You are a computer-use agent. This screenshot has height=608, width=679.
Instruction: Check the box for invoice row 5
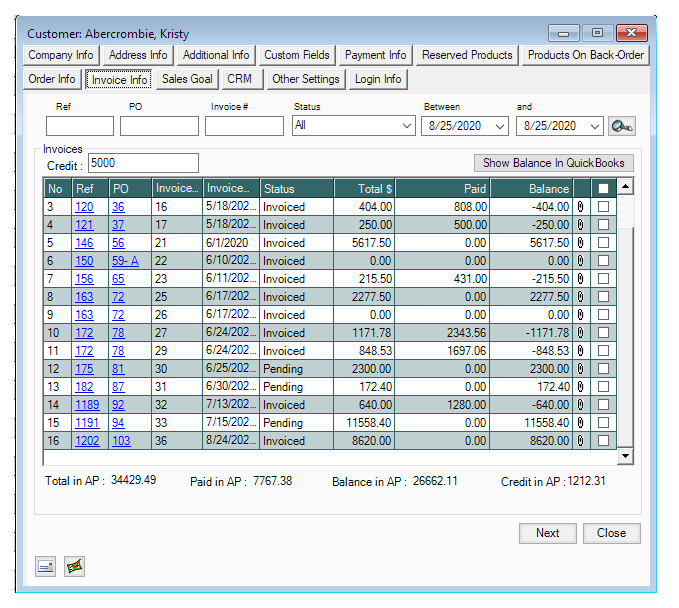602,243
